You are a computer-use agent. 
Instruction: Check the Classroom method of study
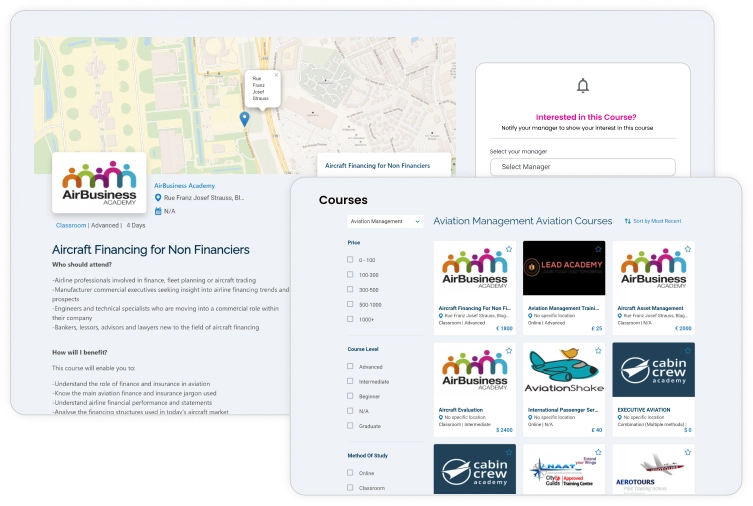coord(350,487)
